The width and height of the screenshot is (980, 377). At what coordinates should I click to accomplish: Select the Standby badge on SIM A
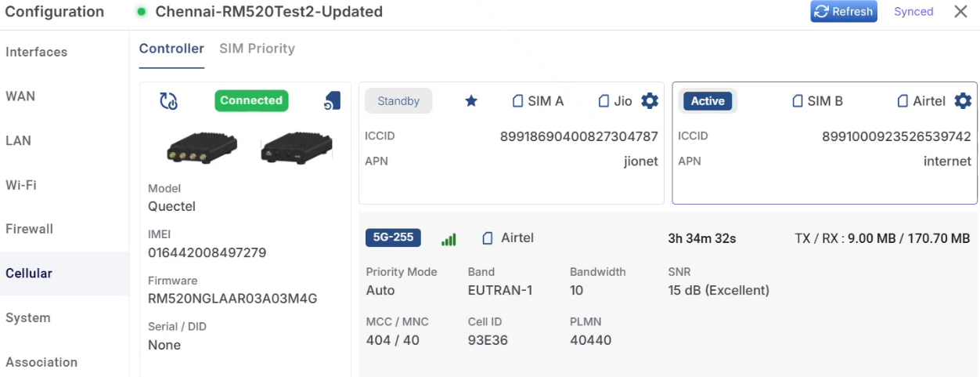click(x=398, y=101)
